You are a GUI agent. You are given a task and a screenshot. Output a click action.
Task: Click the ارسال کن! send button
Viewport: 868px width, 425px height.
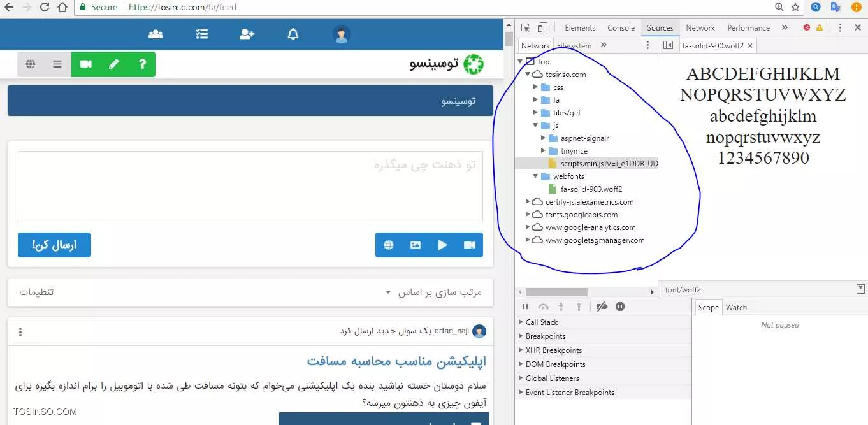coord(54,245)
